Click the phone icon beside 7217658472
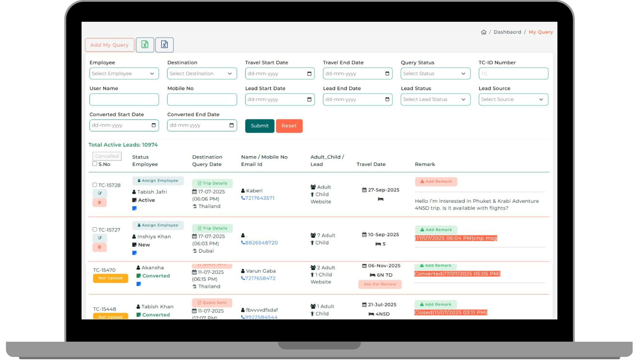 point(243,278)
